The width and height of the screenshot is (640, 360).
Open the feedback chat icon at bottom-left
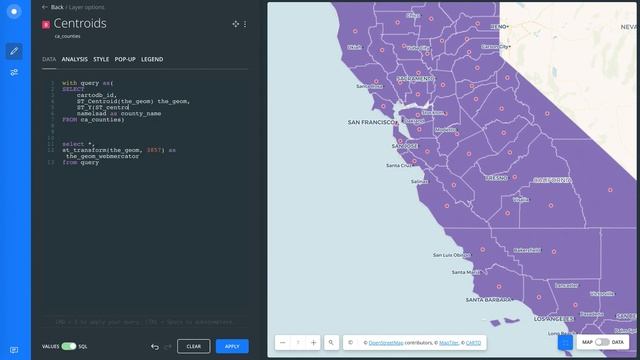(x=14, y=350)
